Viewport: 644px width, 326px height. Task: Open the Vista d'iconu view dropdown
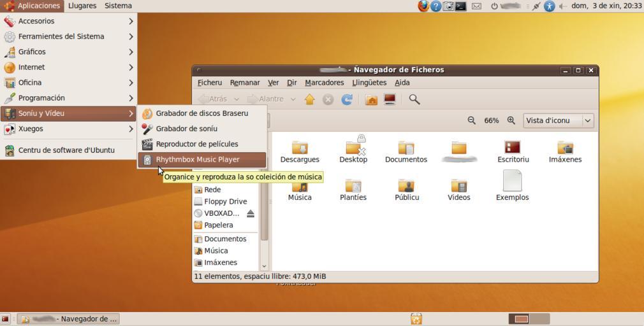[x=558, y=120]
